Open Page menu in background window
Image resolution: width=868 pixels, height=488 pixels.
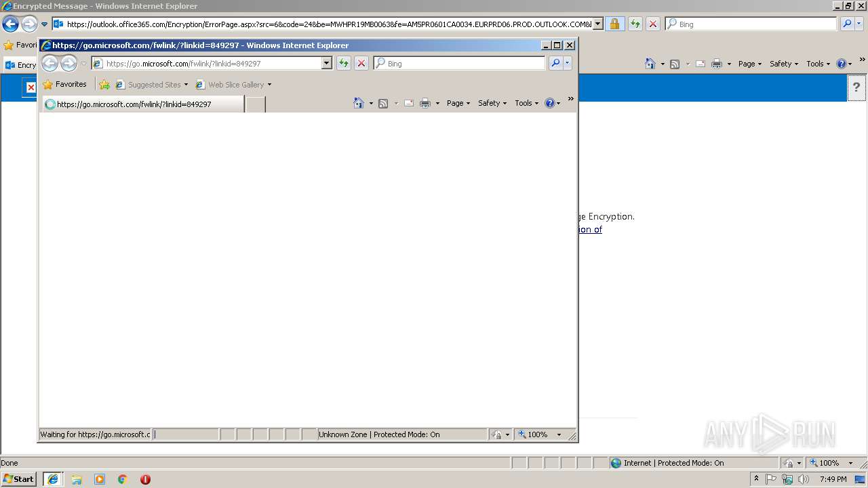(x=749, y=64)
